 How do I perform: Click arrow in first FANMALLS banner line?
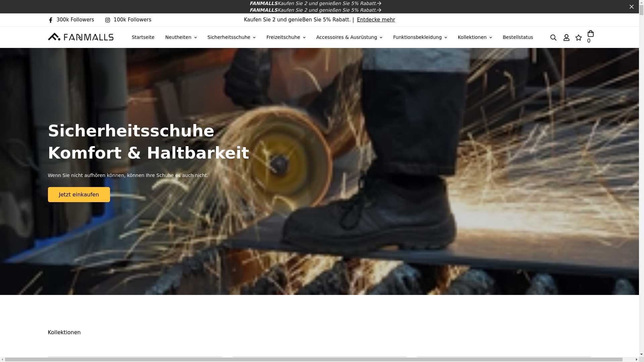(379, 3)
